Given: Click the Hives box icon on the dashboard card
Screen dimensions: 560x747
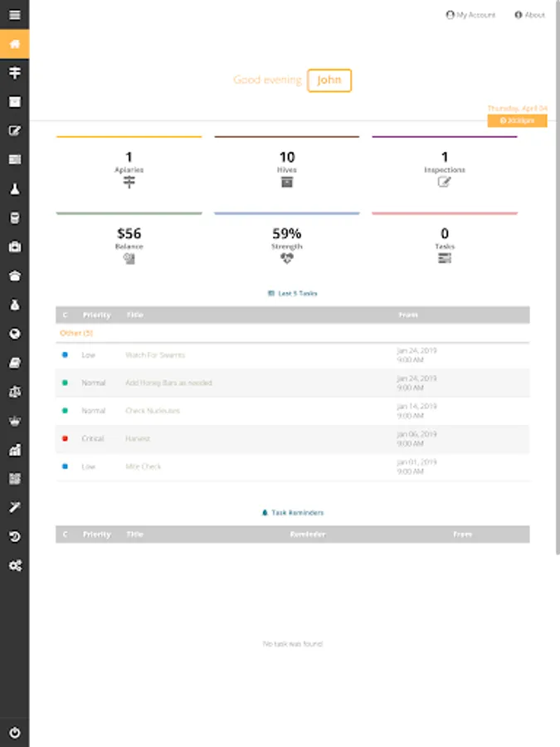Looking at the screenshot, I should point(287,182).
